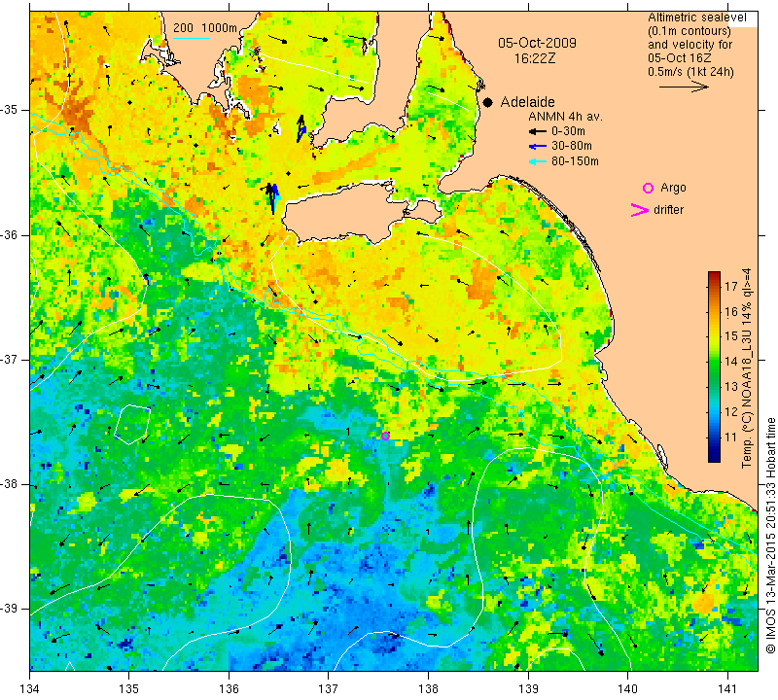Image resolution: width=778 pixels, height=700 pixels.
Task: Click the blue and black mooring arrows west of Kangaroo Island
Action: [x=272, y=197]
